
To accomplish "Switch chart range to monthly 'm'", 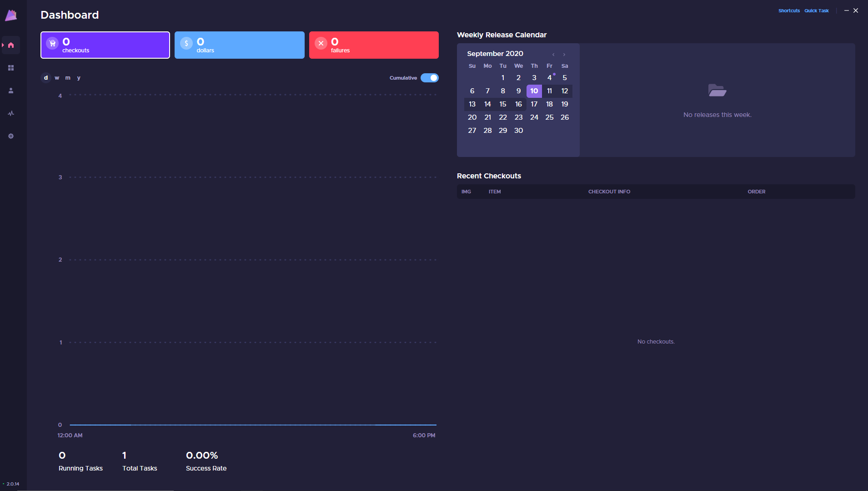I will pos(68,78).
